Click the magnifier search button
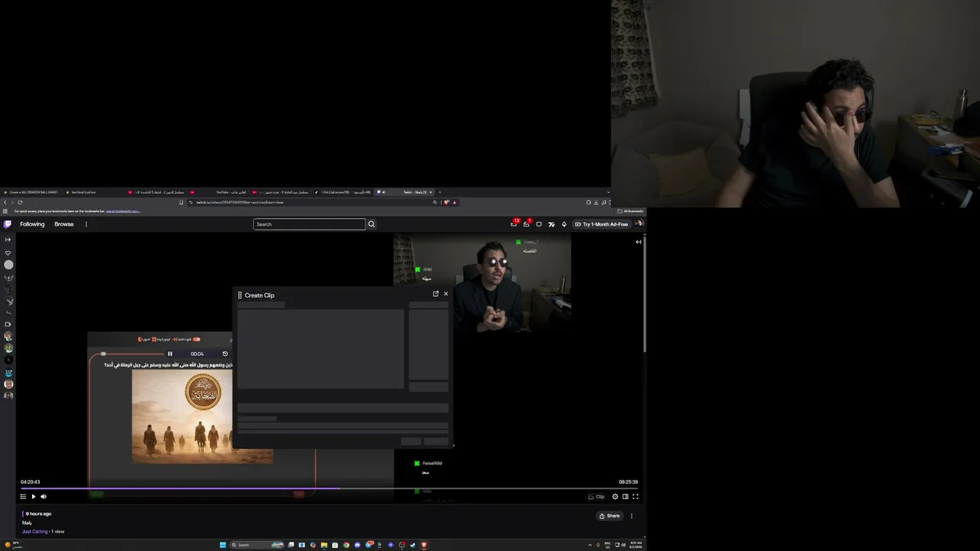980x551 pixels. (371, 224)
